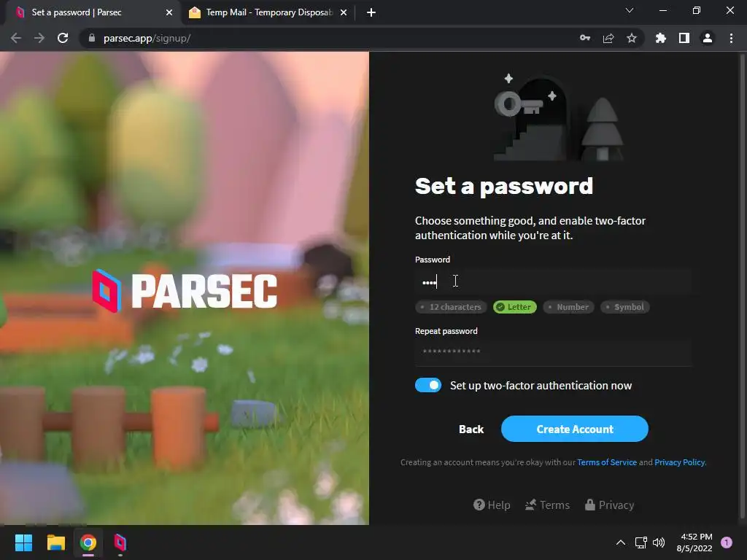Click the volume speaker tray icon
Screen dimensions: 747x560
click(x=659, y=542)
